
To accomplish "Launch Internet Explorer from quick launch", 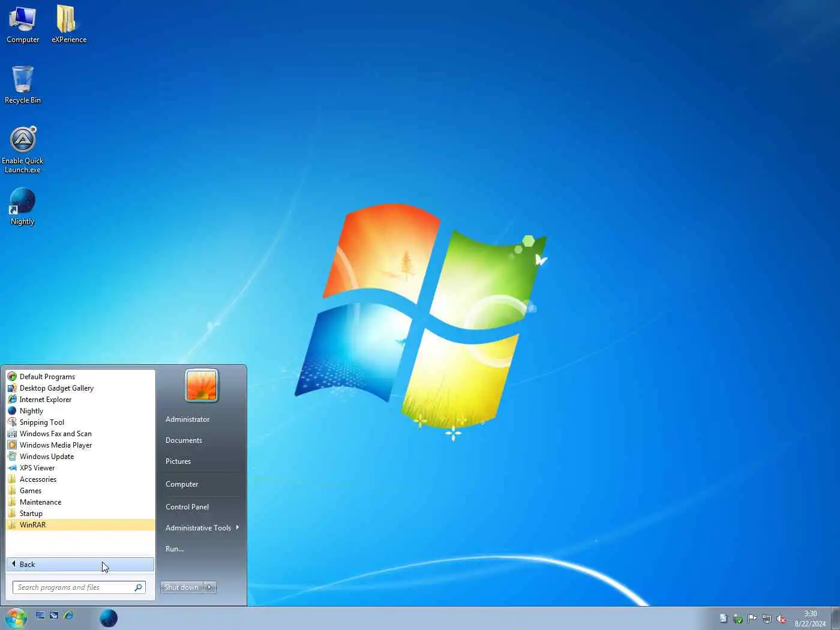I will [68, 615].
